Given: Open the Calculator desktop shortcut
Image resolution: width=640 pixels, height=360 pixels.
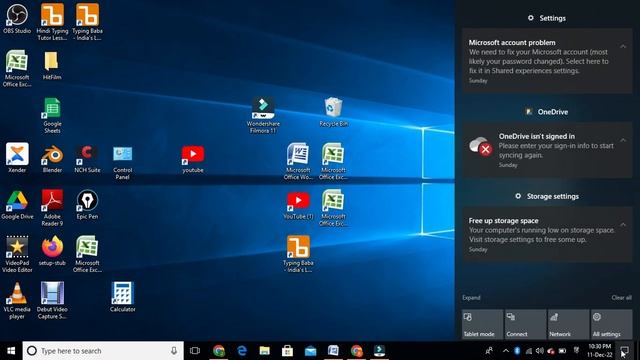Looking at the screenshot, I should (x=122, y=297).
